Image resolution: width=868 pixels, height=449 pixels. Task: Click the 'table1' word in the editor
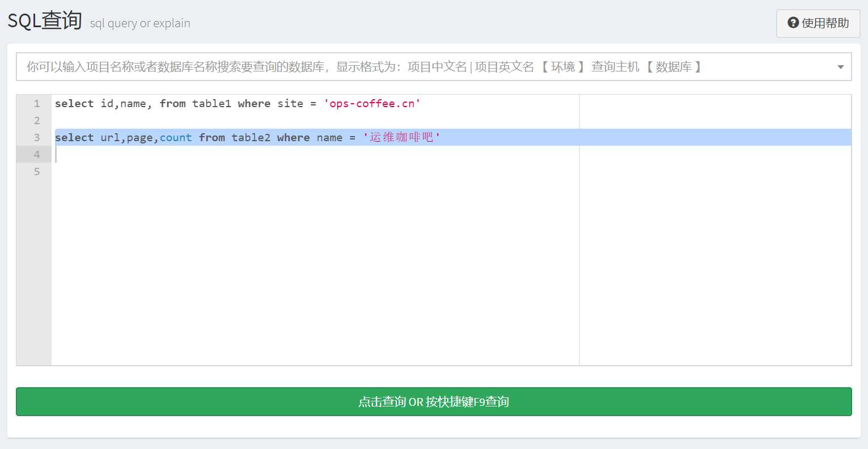[211, 104]
